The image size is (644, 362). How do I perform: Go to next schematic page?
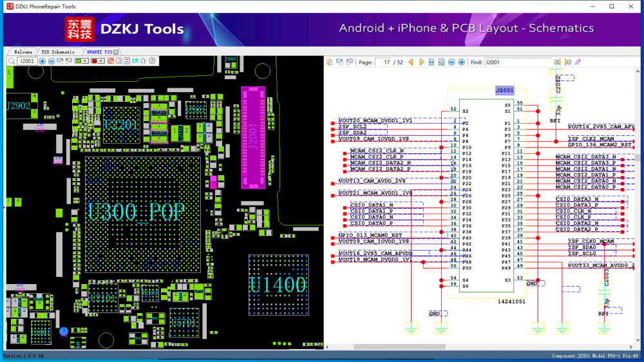[422, 62]
